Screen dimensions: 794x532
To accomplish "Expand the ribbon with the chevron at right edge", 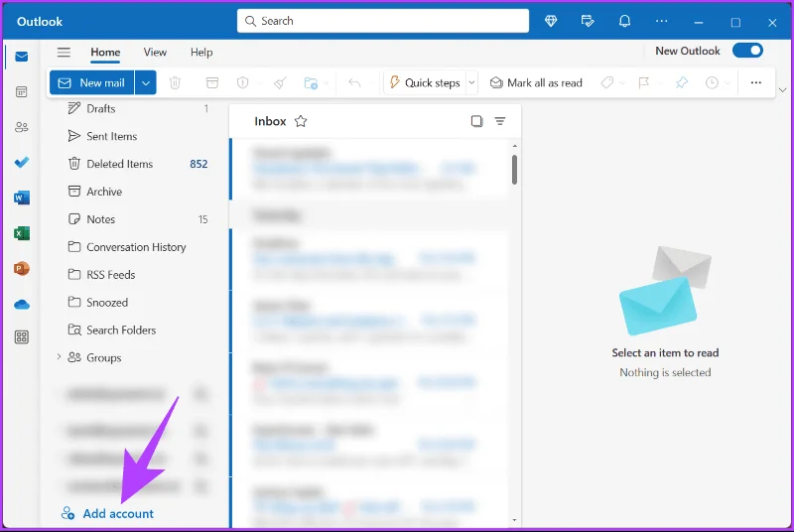I will [x=782, y=90].
